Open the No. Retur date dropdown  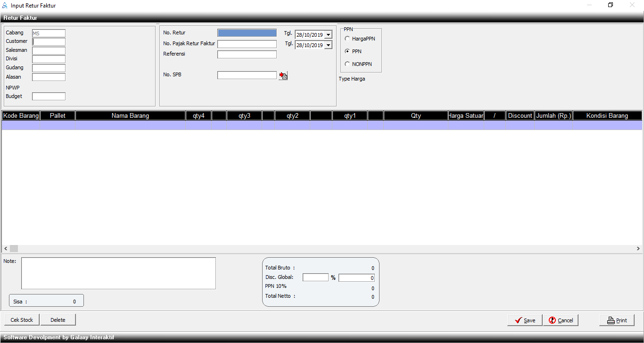click(x=329, y=35)
